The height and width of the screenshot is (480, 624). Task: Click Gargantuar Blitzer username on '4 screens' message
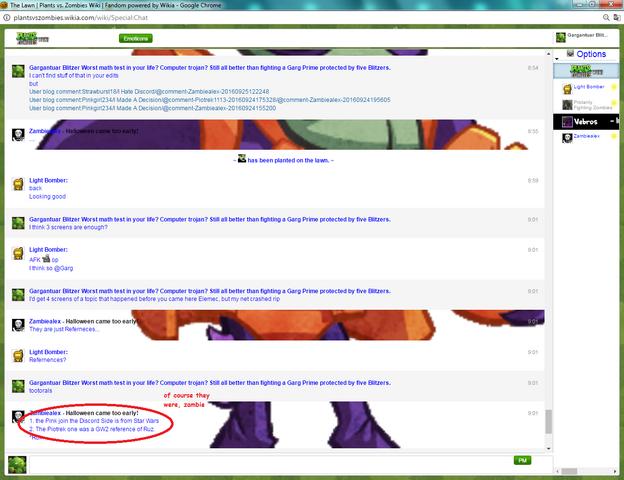tap(54, 291)
